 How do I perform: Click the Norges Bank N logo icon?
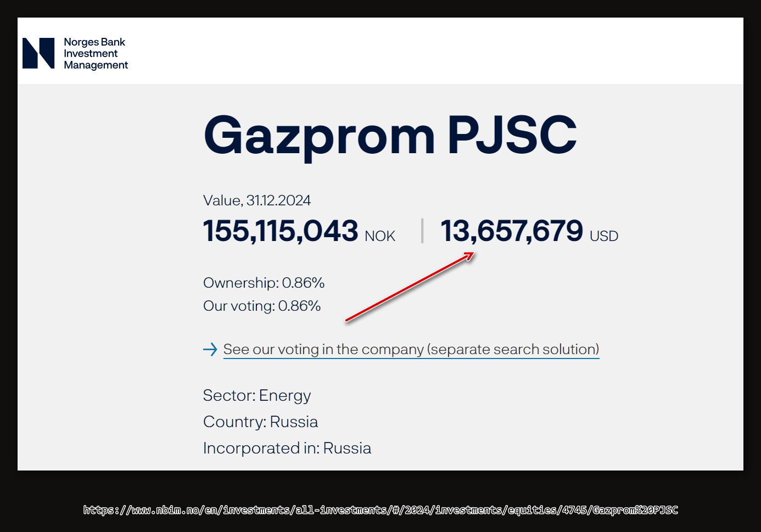[x=38, y=53]
